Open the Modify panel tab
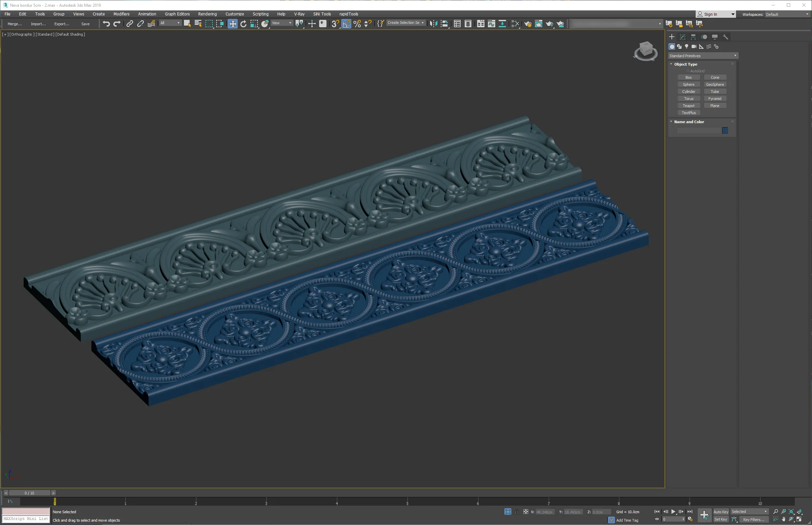This screenshot has height=525, width=812. [682, 37]
